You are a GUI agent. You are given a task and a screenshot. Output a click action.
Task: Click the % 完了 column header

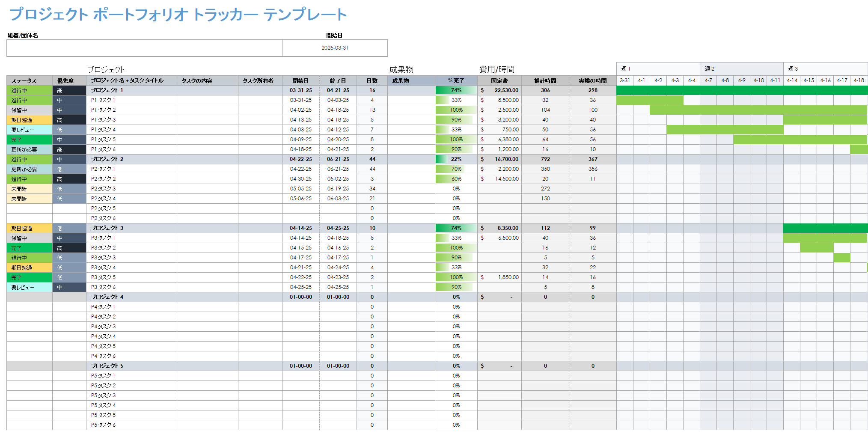[x=456, y=80]
